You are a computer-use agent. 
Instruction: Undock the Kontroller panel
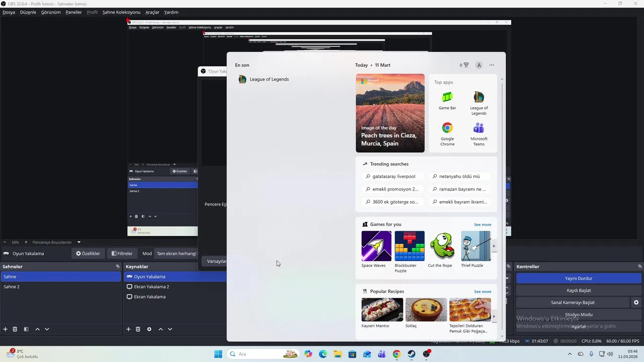(x=640, y=266)
